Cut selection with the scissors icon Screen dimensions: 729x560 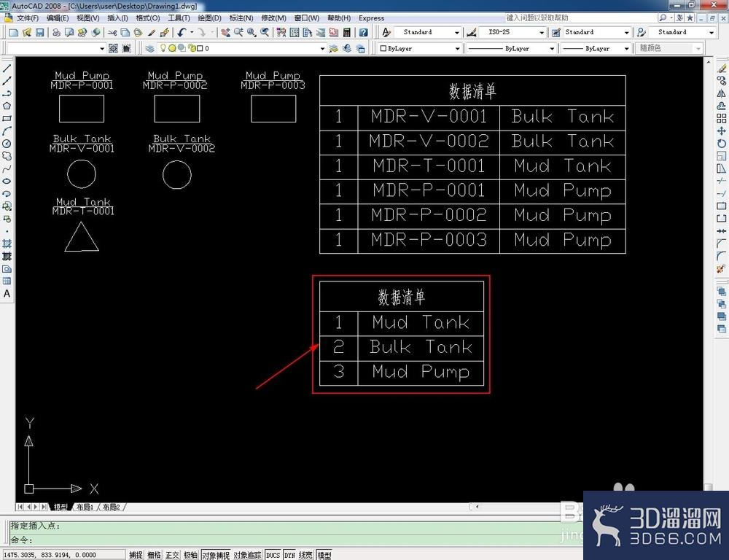112,33
